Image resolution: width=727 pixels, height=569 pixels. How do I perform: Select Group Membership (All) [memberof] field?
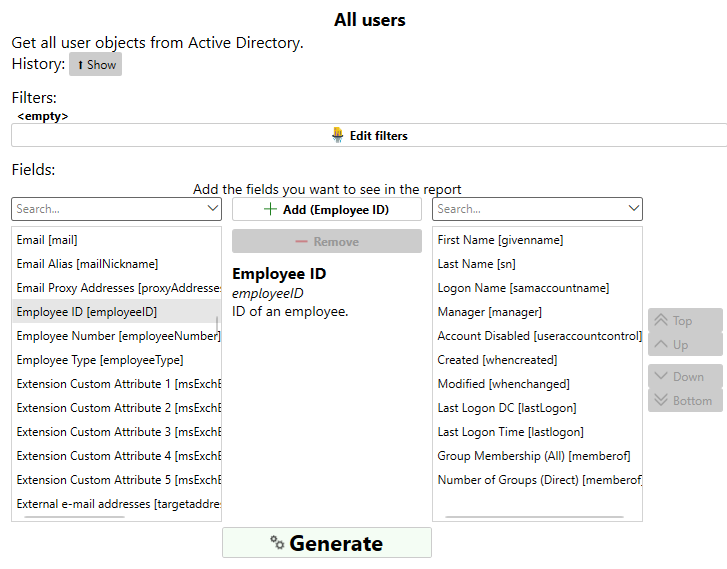537,456
